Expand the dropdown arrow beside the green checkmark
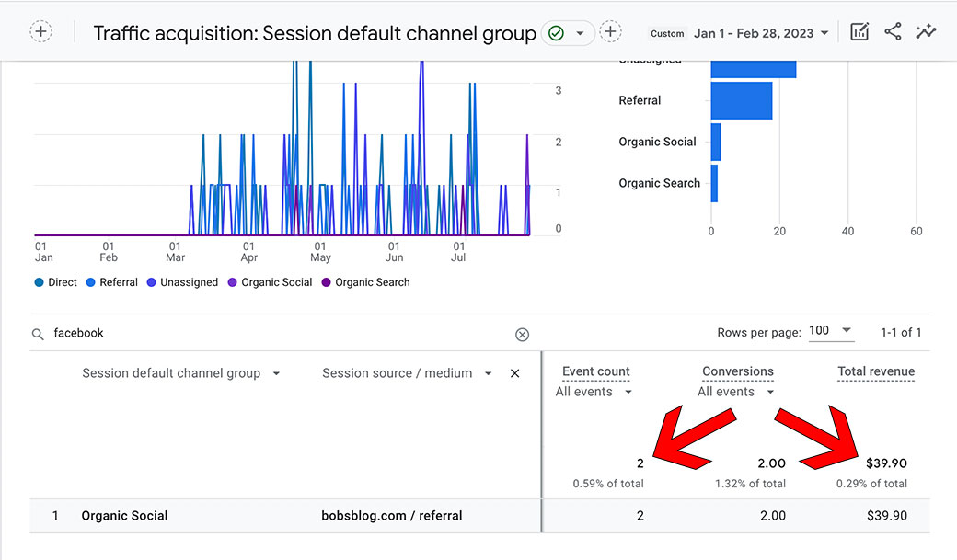 580,33
